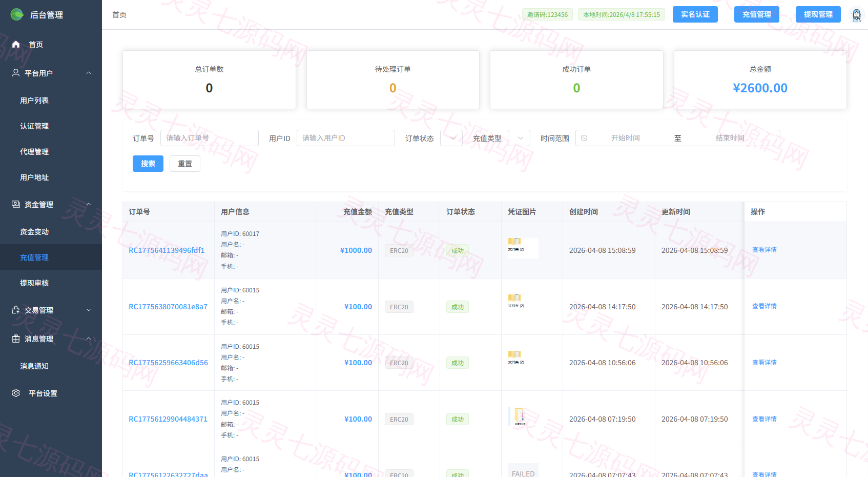Click the home icon beside 首页
This screenshot has height=477, width=868.
pos(16,45)
